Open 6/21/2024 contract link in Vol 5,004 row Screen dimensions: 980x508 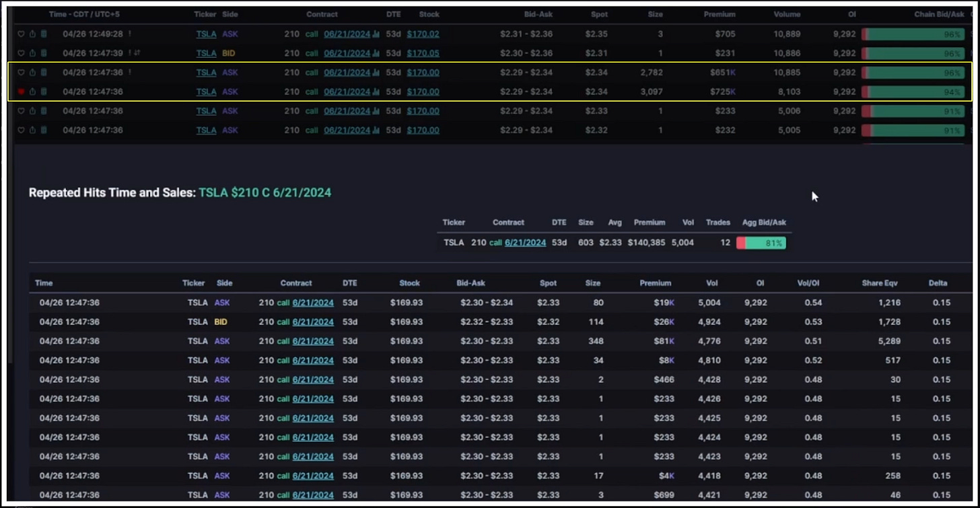[313, 303]
